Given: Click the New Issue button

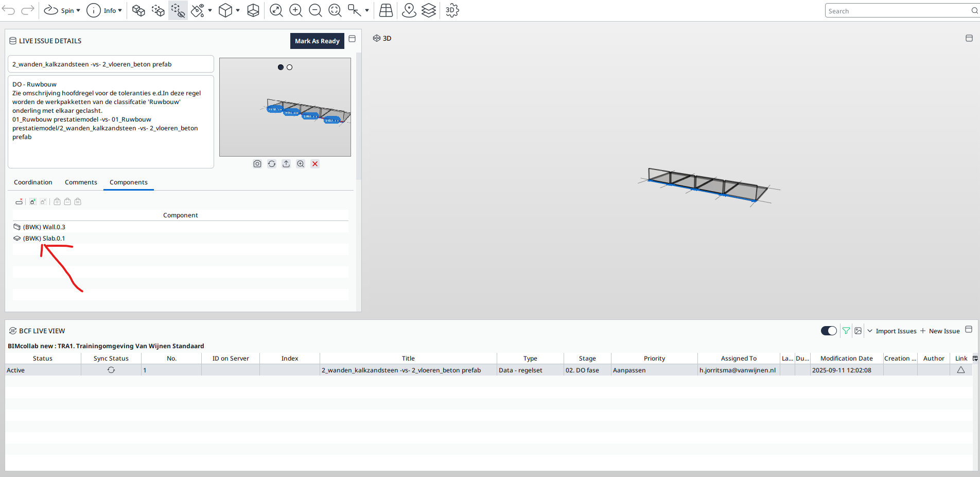Looking at the screenshot, I should point(940,331).
